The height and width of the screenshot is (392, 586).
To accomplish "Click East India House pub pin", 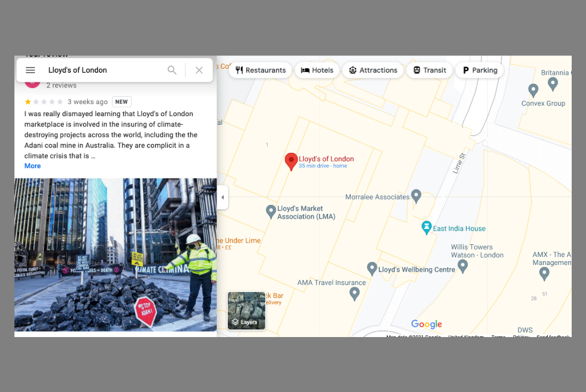I will [426, 228].
